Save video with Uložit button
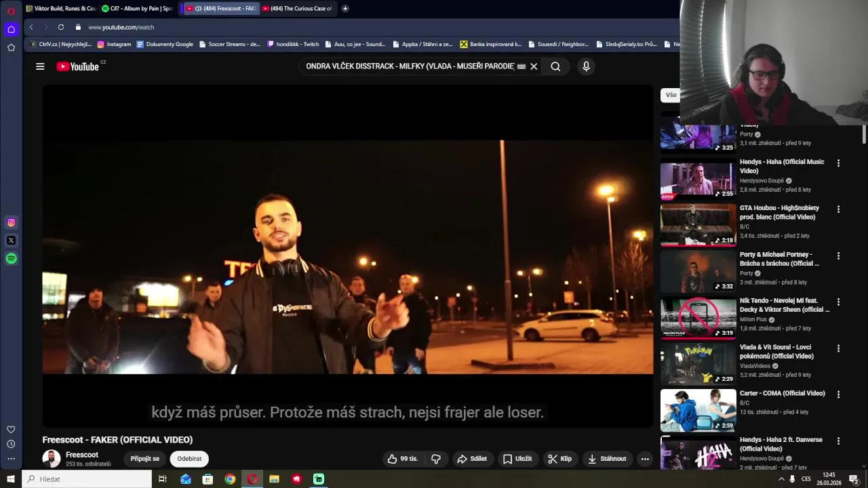The image size is (868, 488). [517, 459]
